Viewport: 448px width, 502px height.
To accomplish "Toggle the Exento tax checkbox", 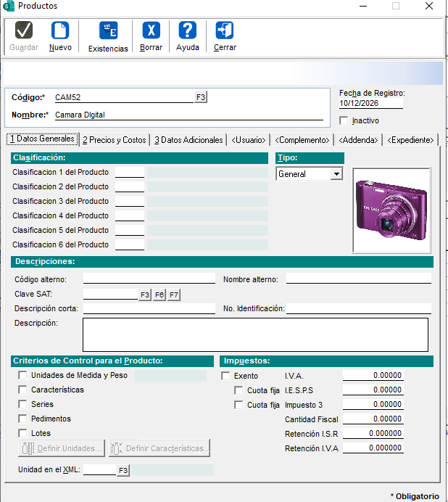I will coord(225,376).
